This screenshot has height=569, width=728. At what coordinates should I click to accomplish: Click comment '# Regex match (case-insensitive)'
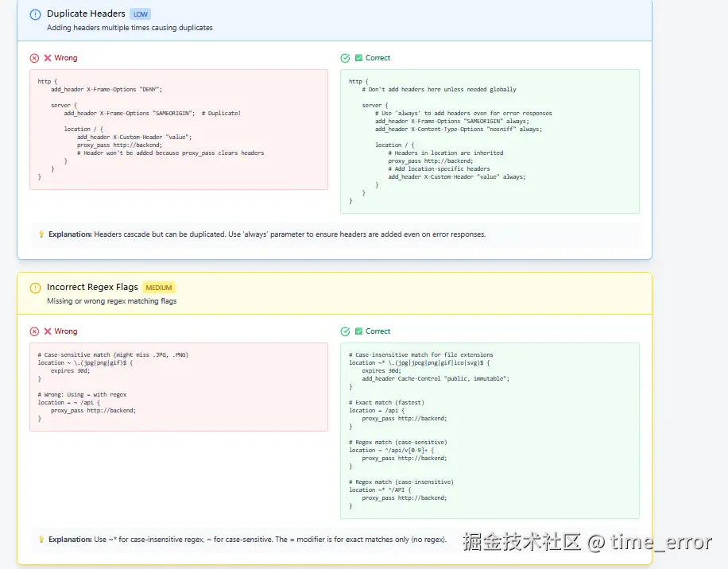click(401, 482)
